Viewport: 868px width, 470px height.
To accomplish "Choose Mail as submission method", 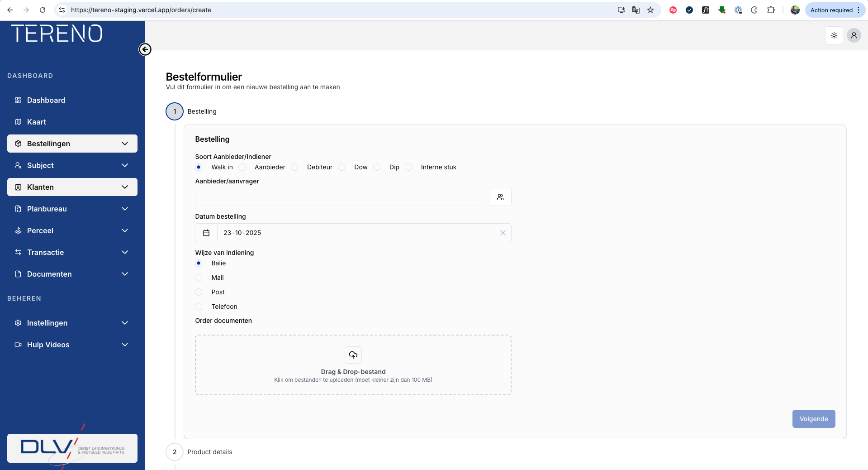I will coord(199,278).
